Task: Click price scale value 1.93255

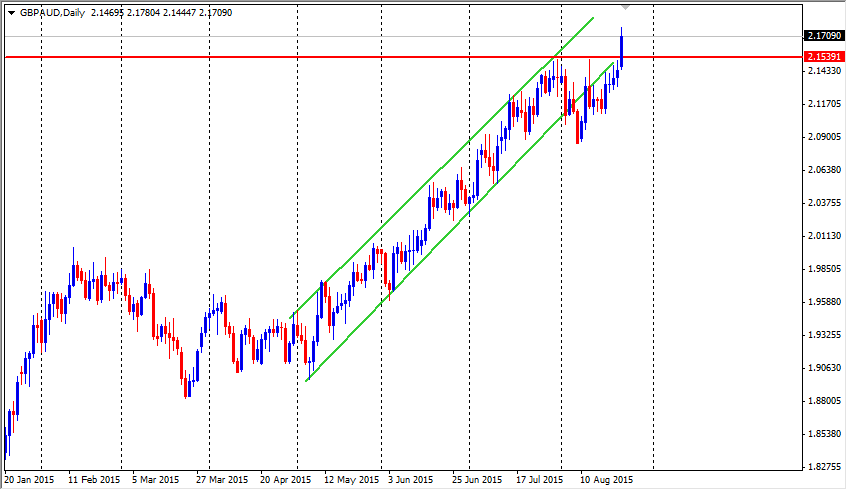Action: click(824, 335)
